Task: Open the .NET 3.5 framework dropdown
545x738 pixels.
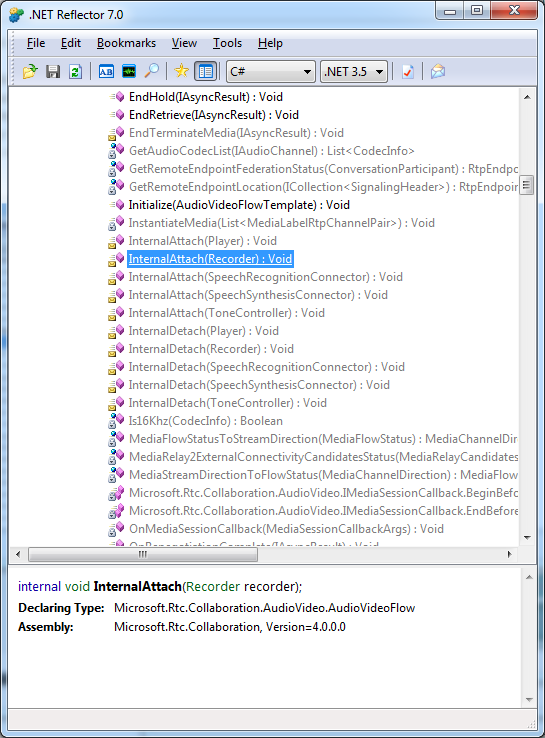Action: (354, 72)
